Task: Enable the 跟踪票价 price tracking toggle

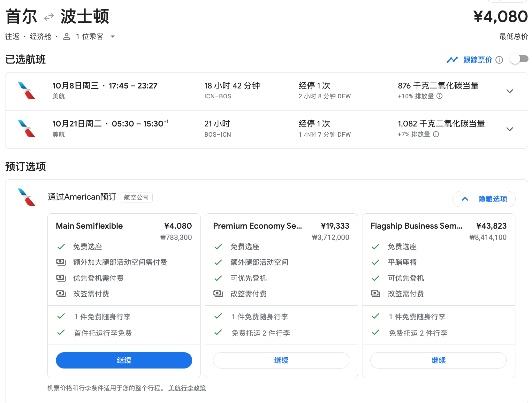Action: pyautogui.click(x=519, y=59)
